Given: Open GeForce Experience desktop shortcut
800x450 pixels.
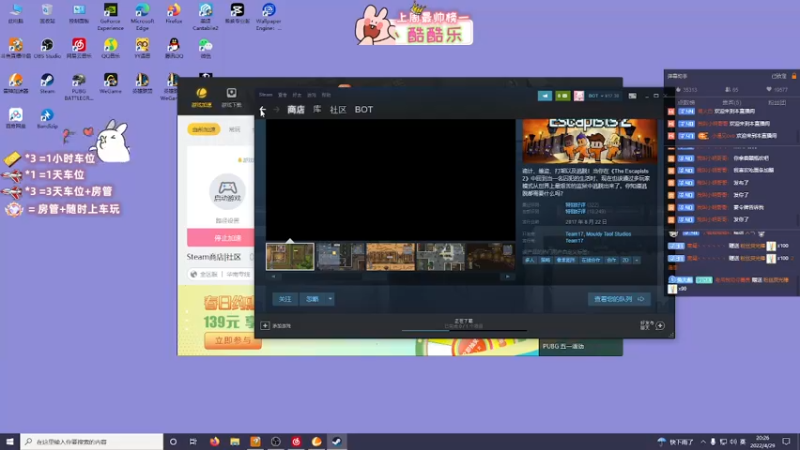Looking at the screenshot, I should pyautogui.click(x=110, y=16).
